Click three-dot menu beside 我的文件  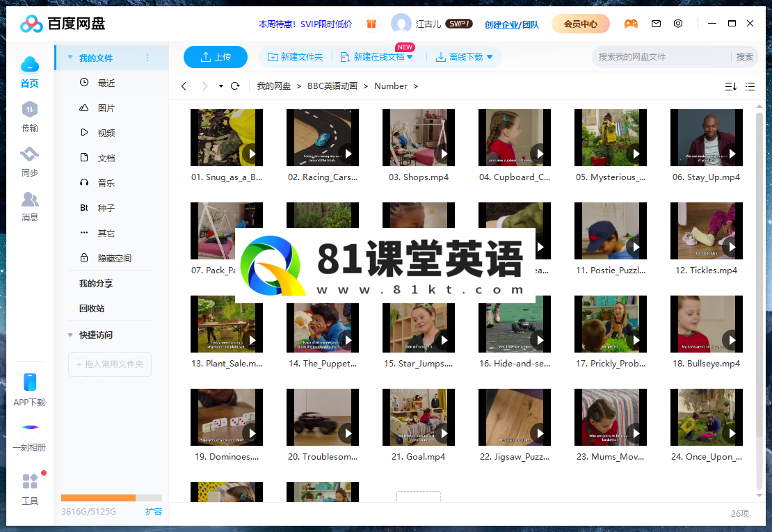point(147,58)
